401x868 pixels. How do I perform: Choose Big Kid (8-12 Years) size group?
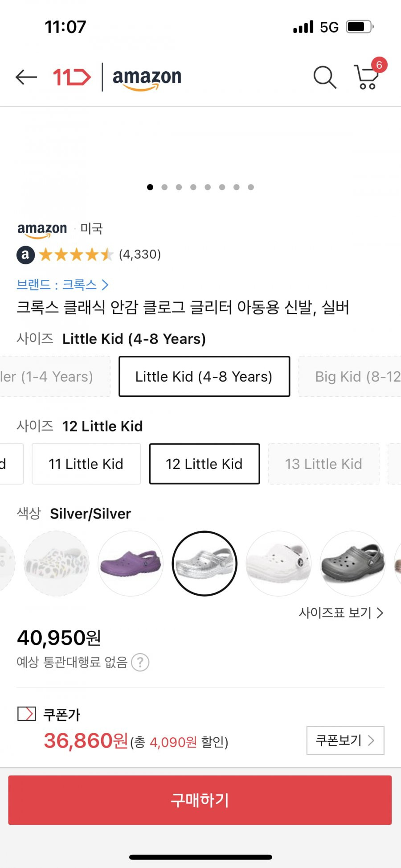(x=350, y=376)
